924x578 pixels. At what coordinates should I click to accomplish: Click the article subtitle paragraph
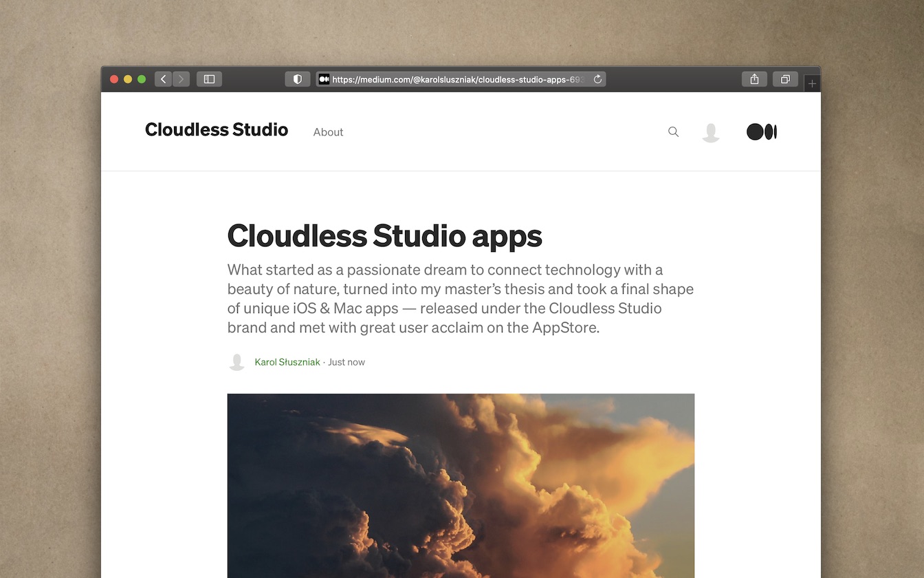[461, 299]
